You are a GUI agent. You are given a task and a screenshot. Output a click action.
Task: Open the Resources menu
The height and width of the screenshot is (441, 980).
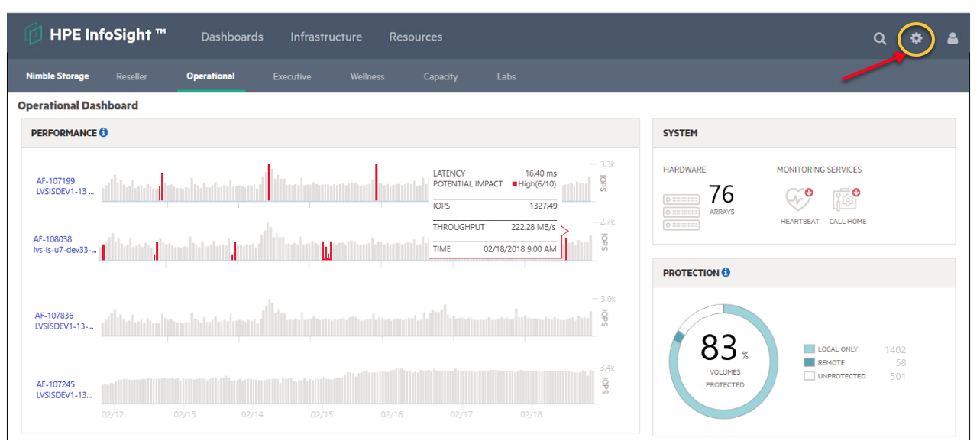tap(416, 37)
